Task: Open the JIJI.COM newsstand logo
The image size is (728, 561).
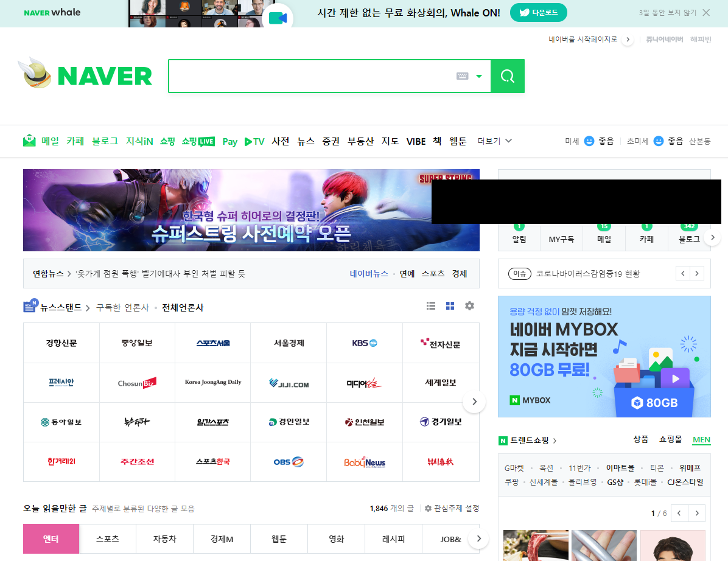Action: [289, 383]
